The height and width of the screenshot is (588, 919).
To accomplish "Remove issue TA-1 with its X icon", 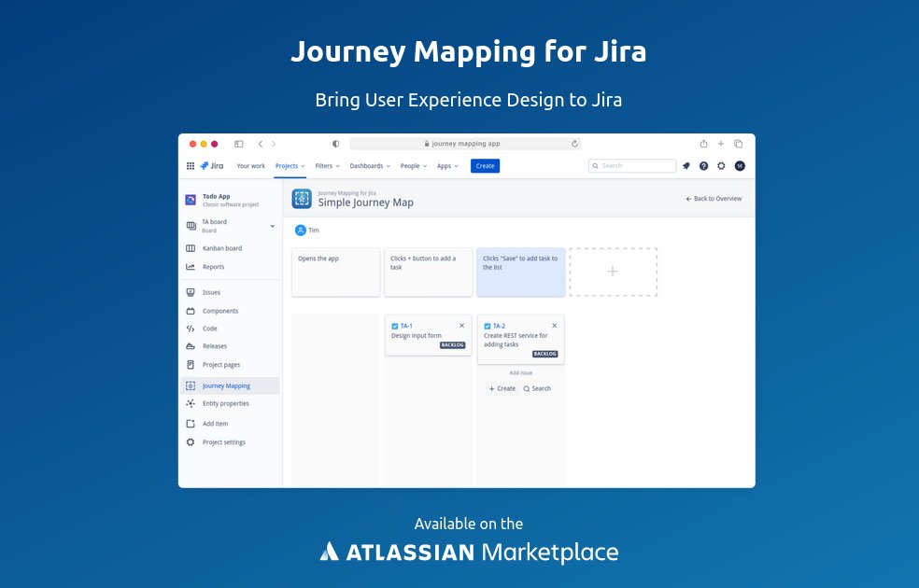I will 462,326.
